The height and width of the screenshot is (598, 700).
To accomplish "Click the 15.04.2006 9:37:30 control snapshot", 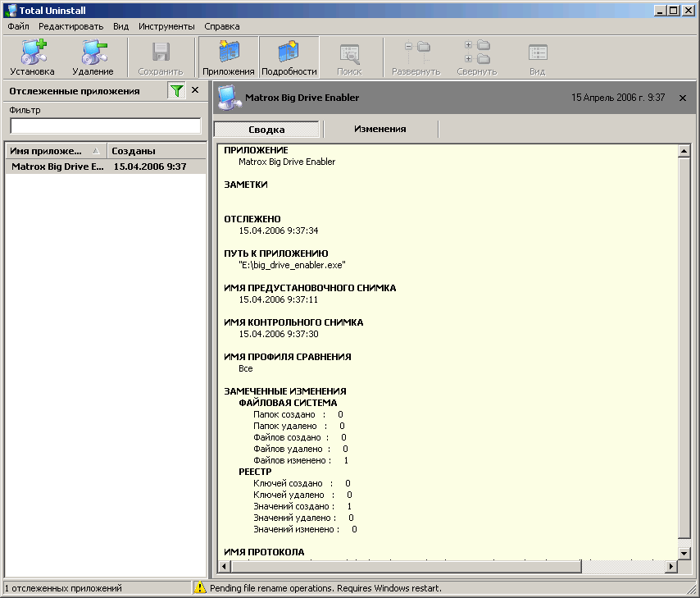I will [x=279, y=334].
